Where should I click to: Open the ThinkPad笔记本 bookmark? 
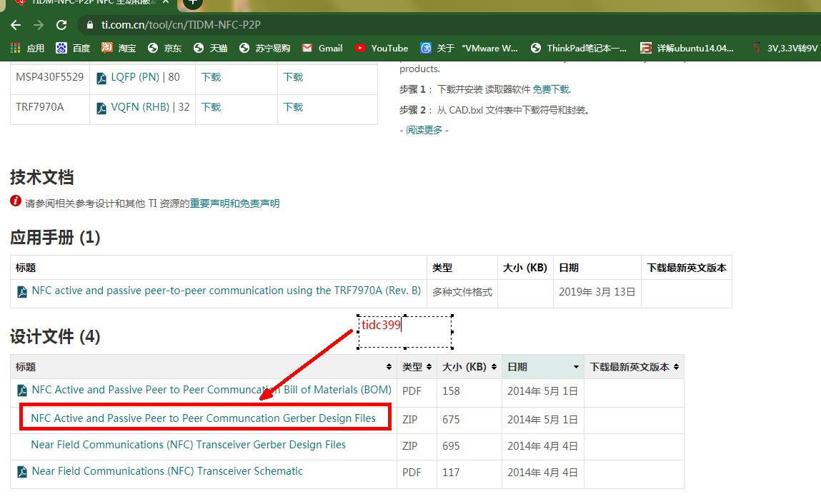[x=578, y=48]
